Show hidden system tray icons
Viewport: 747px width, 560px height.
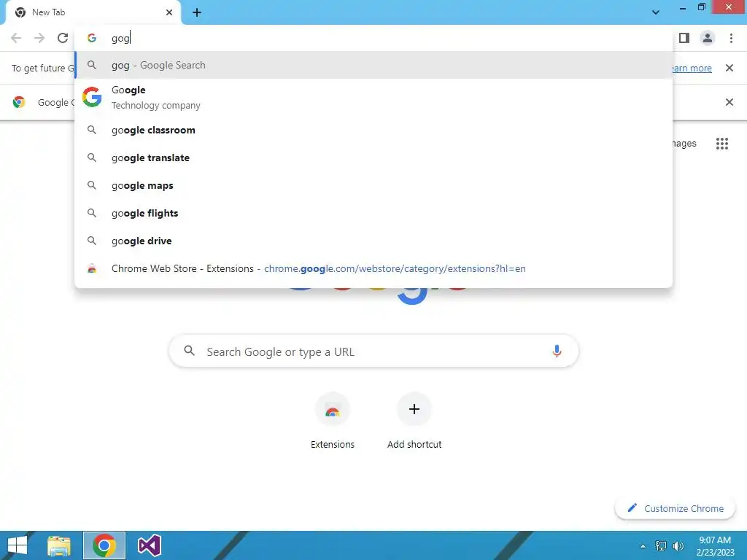643,546
